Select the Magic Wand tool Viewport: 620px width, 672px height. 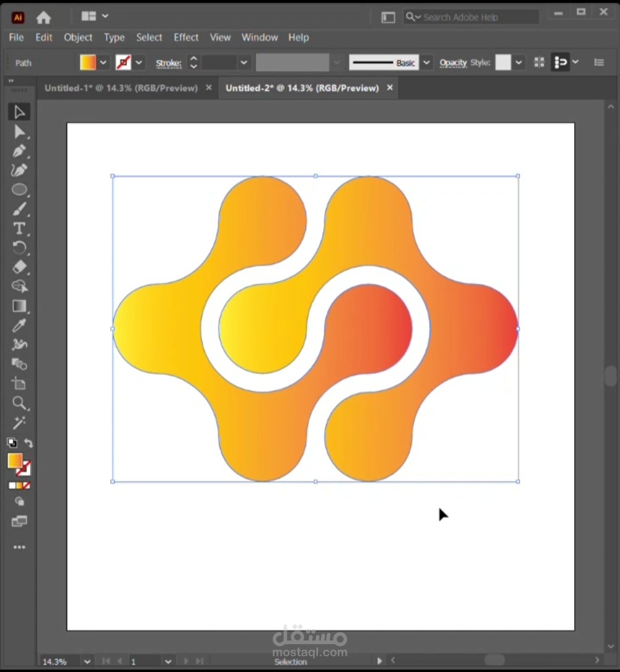(x=19, y=423)
